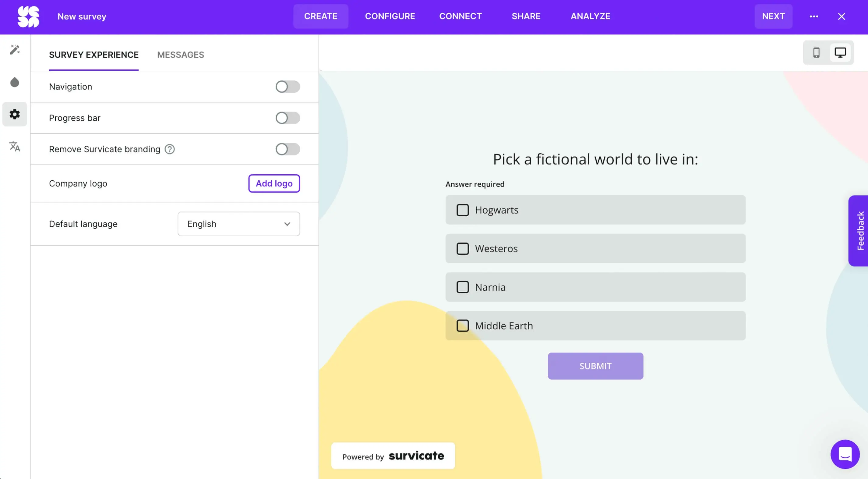The width and height of the screenshot is (868, 479).
Task: Switch preview to mobile view
Action: click(816, 53)
